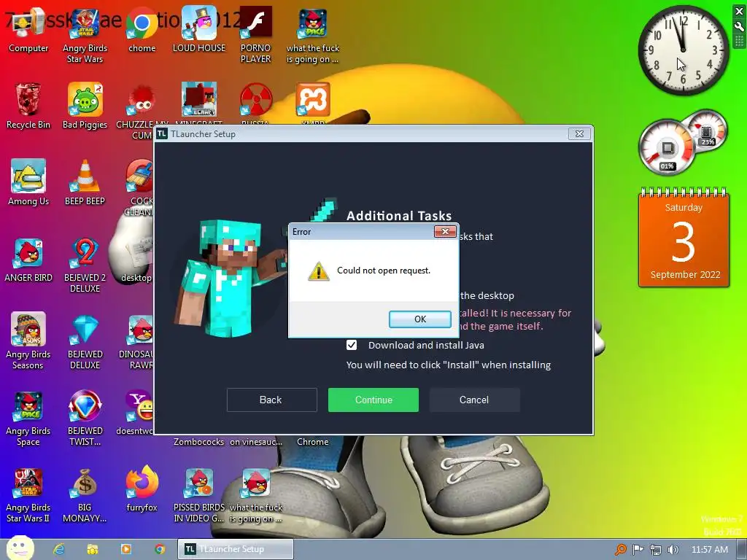Open the Action Center flag tray icon
The image size is (747, 560).
pyautogui.click(x=638, y=550)
